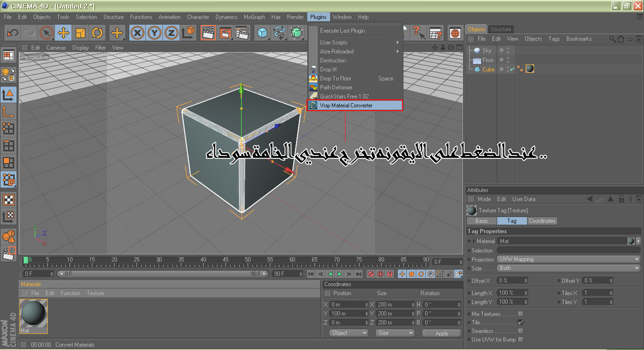
Task: Open QuickStairs Free 1.02 plugin
Action: (355, 96)
